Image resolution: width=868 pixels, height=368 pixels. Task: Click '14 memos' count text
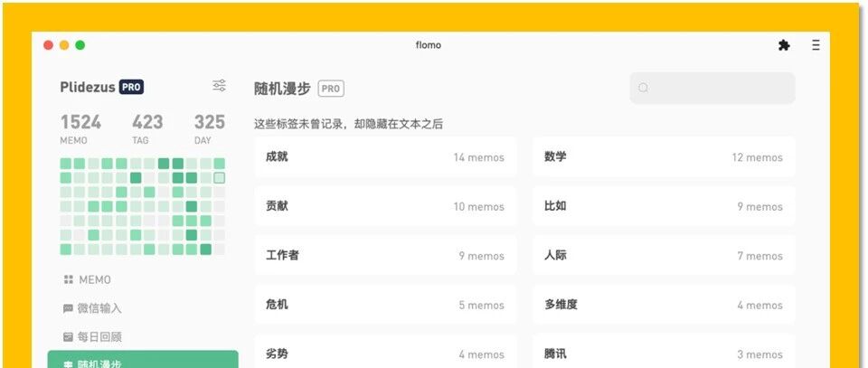click(479, 157)
